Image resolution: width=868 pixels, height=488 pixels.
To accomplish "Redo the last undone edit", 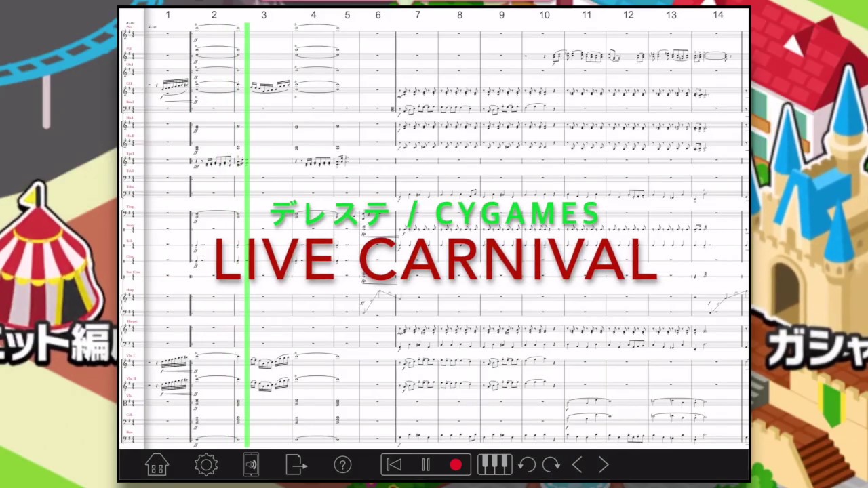I will [551, 465].
